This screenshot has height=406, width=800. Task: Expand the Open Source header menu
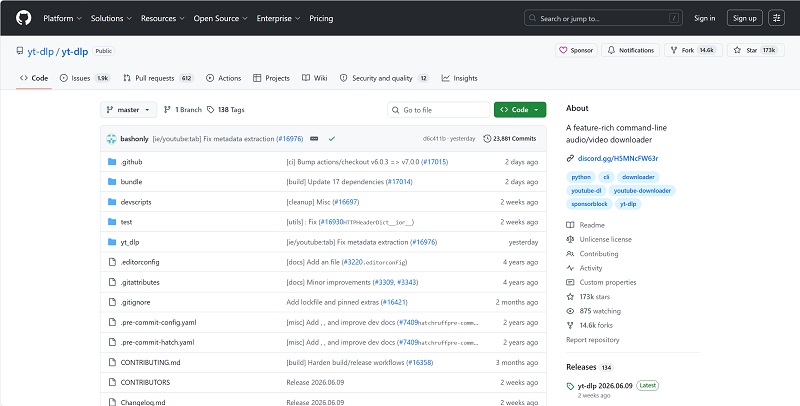220,18
